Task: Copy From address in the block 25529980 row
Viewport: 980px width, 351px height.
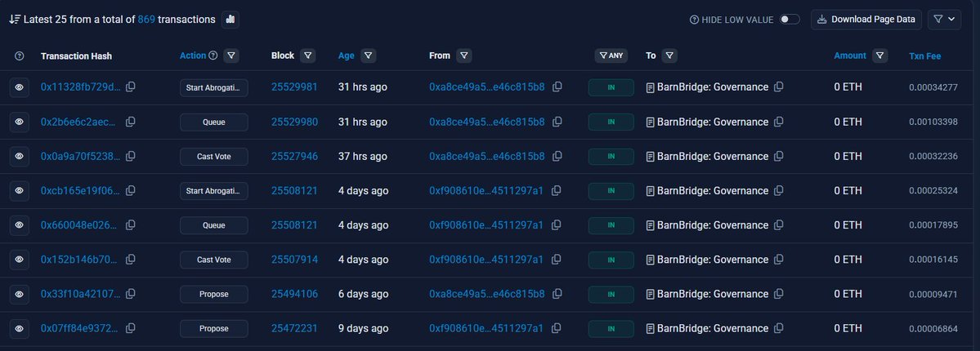Action: pyautogui.click(x=557, y=122)
